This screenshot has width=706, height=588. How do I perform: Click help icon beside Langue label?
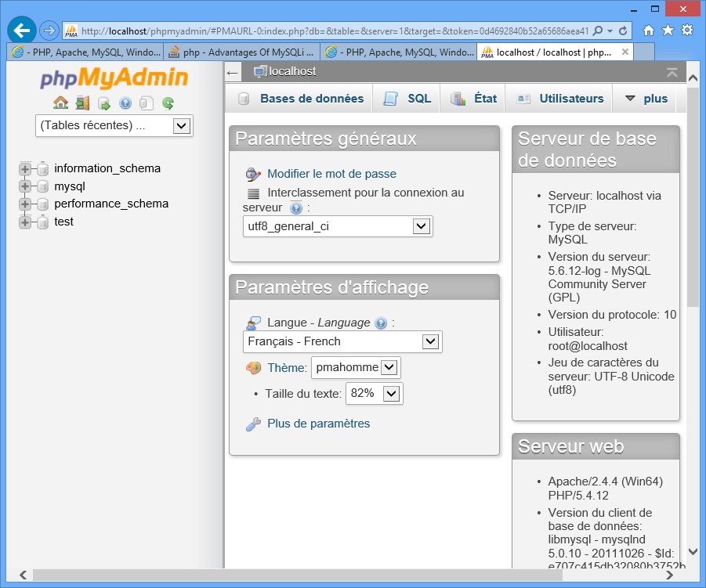381,323
